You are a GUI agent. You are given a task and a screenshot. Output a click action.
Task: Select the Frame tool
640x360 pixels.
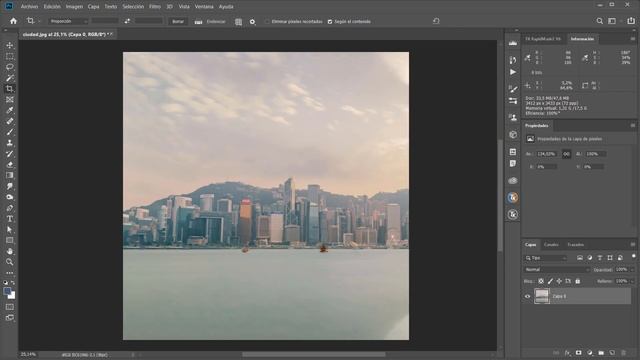(x=10, y=100)
